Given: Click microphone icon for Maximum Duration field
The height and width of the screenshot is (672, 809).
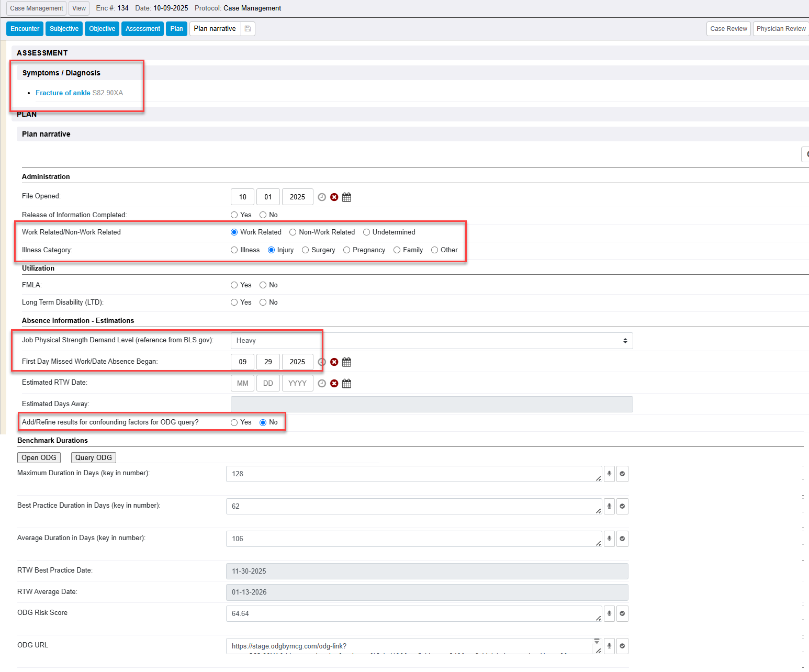Looking at the screenshot, I should click(x=609, y=474).
